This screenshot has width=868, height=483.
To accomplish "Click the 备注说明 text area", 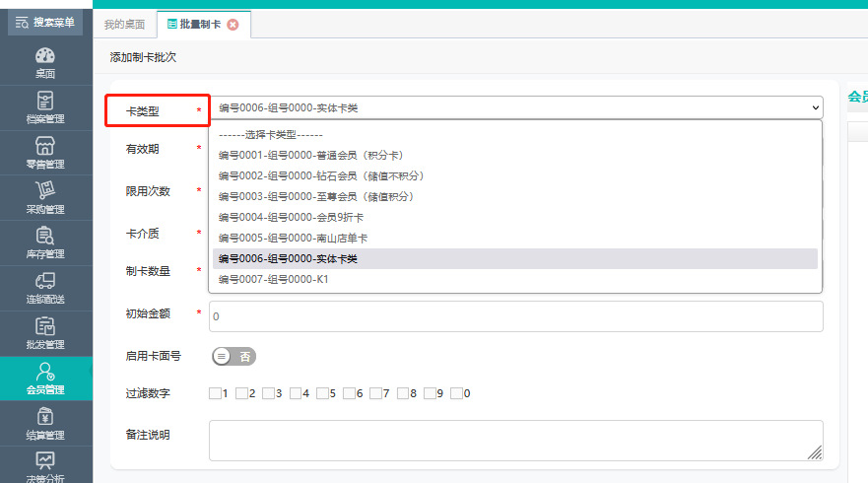I will 516,441.
